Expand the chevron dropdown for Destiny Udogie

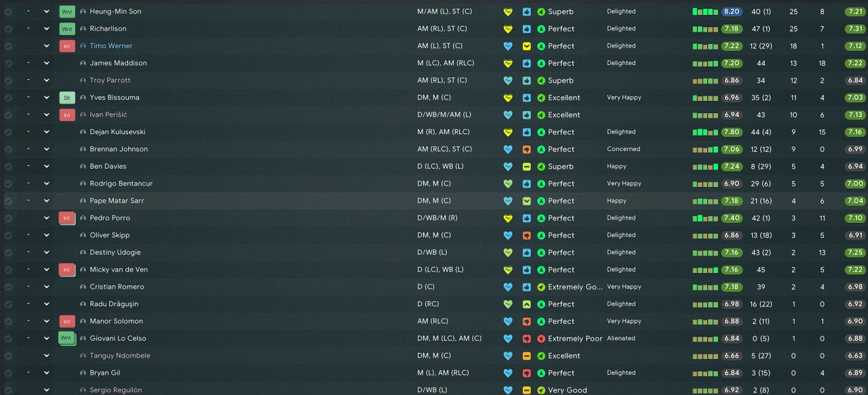tap(47, 253)
